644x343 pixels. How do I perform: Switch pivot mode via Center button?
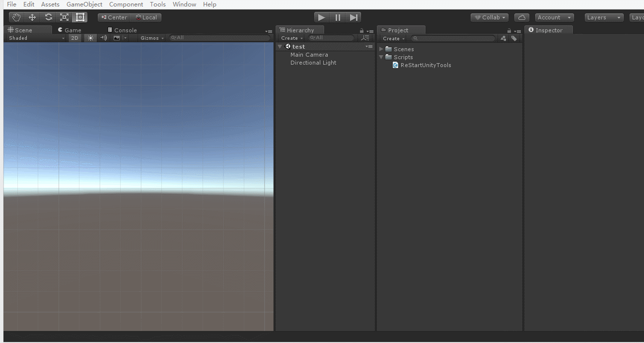coord(113,17)
